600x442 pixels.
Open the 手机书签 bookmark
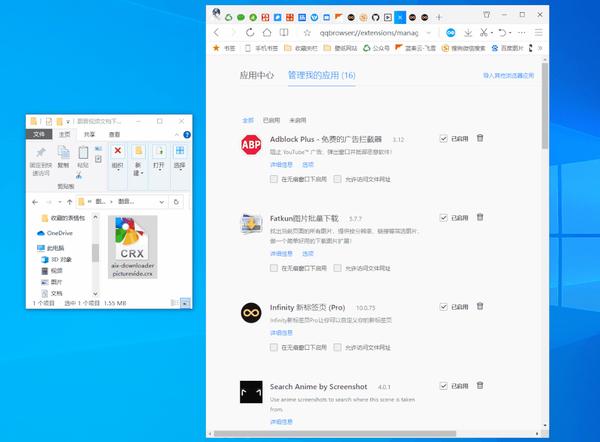coord(261,48)
